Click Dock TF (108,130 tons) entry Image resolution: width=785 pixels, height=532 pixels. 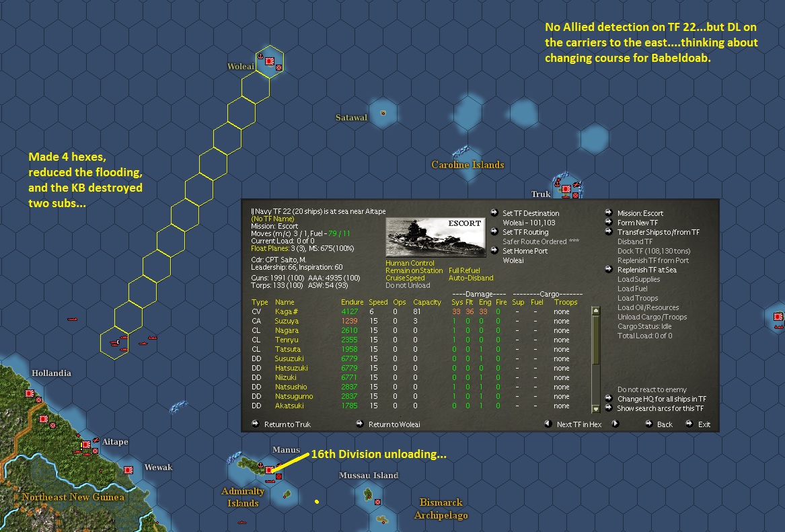click(654, 251)
